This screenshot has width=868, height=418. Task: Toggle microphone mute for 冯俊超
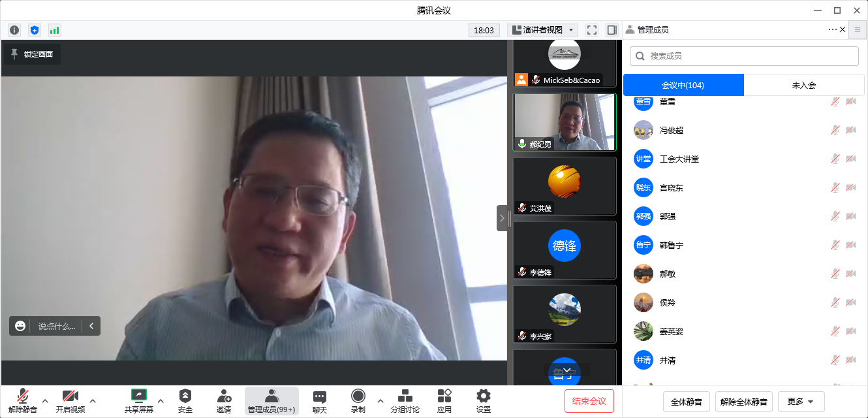pos(835,130)
